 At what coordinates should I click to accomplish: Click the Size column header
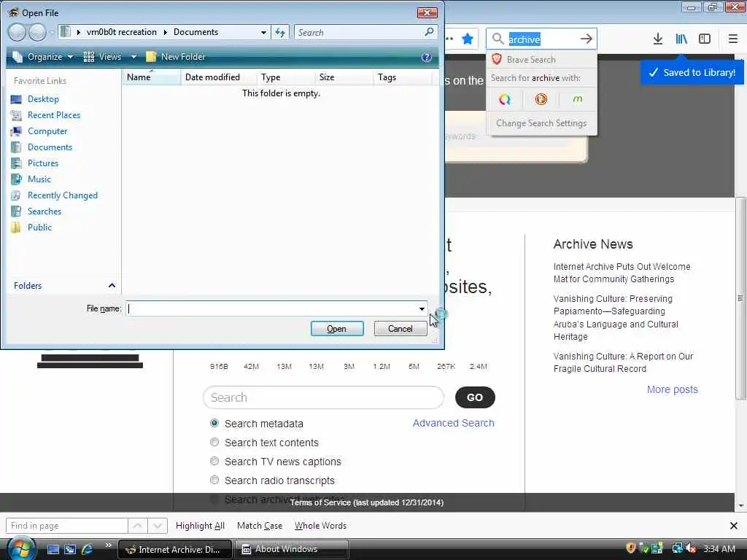click(344, 77)
